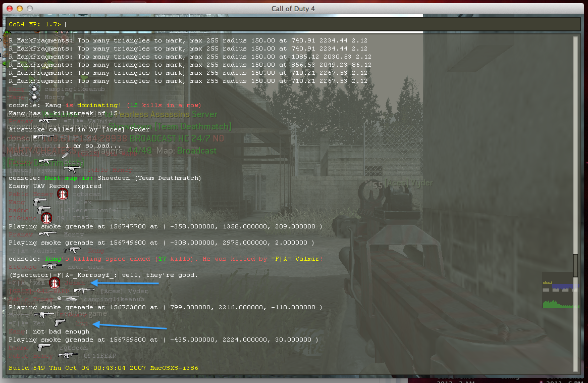Click the weapon icon before campinglikeanub in lower killfeed
Image resolution: width=588 pixels, height=383 pixels.
(68, 299)
